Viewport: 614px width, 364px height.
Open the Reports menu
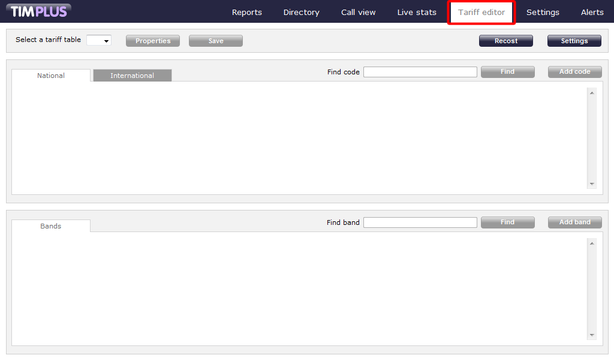246,12
